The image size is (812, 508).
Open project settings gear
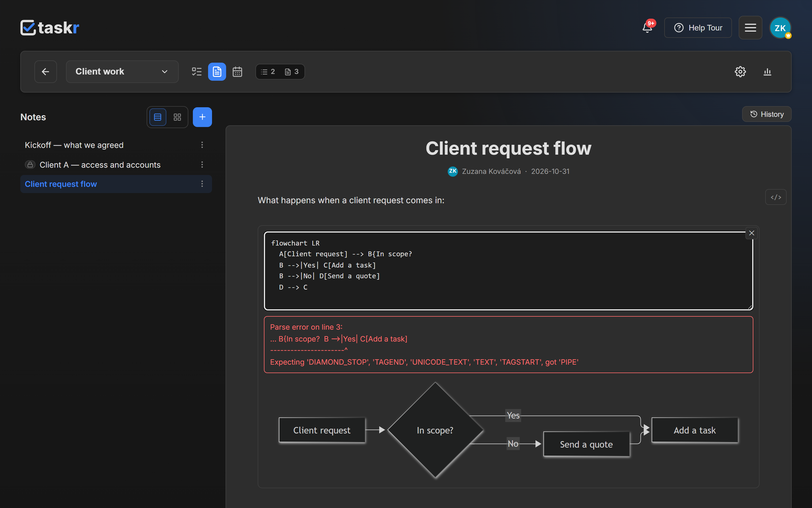[740, 72]
